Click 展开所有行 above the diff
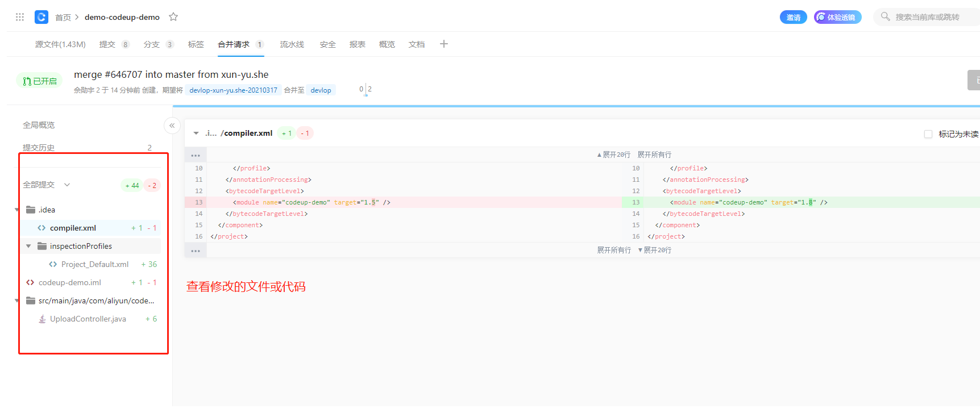The height and width of the screenshot is (413, 980). pyautogui.click(x=655, y=155)
